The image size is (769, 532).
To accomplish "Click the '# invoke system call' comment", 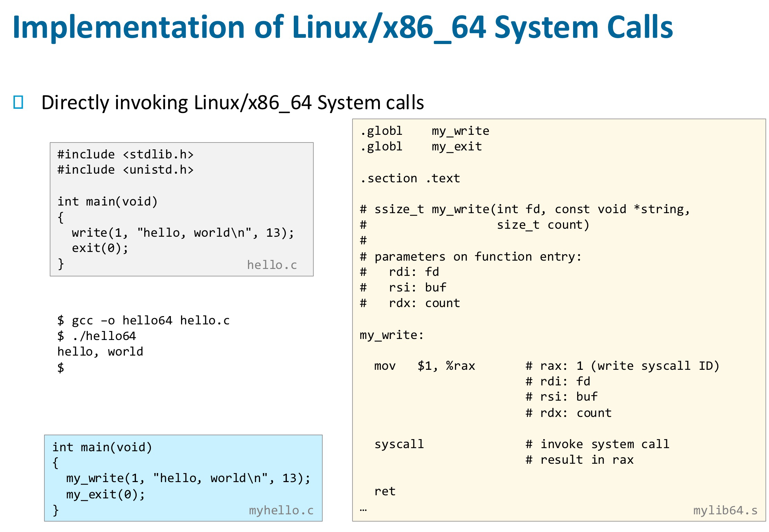I will (597, 445).
